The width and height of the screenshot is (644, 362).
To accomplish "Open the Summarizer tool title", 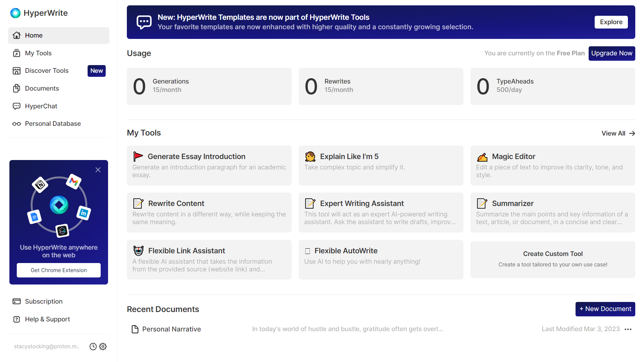I will (513, 204).
